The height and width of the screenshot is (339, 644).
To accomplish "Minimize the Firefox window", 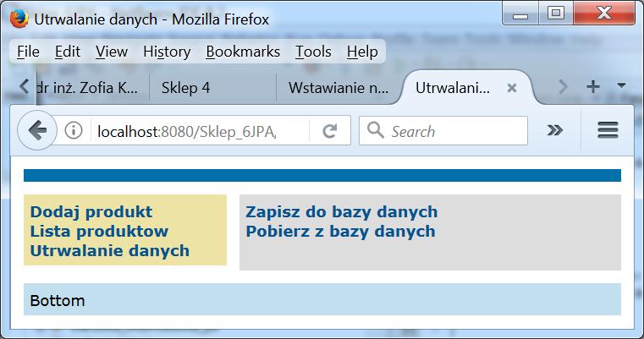I will [520, 14].
